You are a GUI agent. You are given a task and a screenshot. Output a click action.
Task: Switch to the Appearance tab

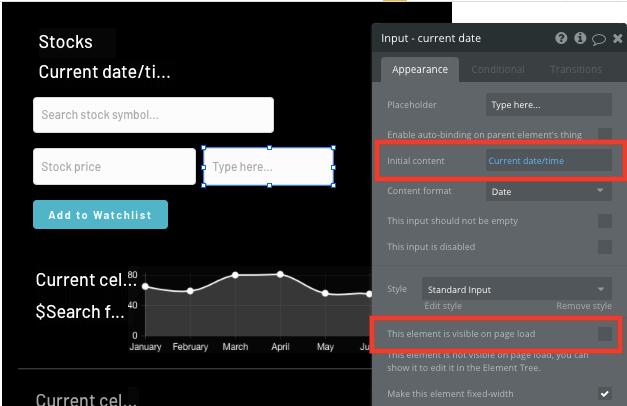pyautogui.click(x=419, y=70)
